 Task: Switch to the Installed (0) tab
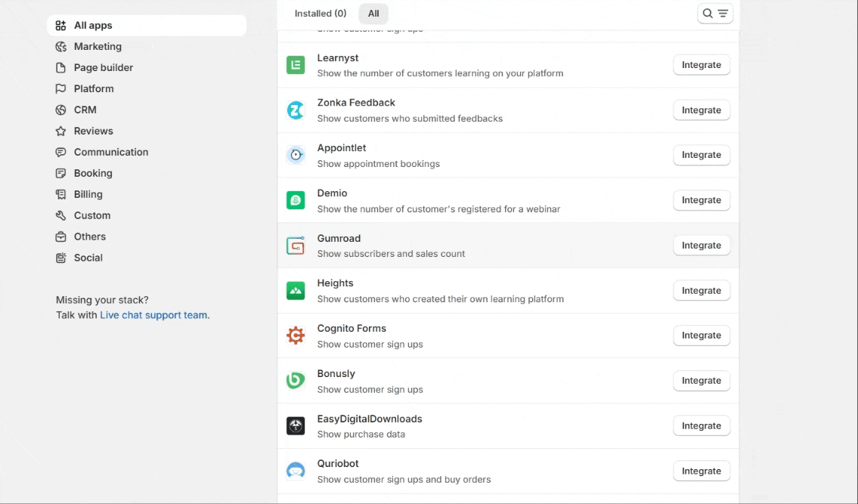(321, 14)
